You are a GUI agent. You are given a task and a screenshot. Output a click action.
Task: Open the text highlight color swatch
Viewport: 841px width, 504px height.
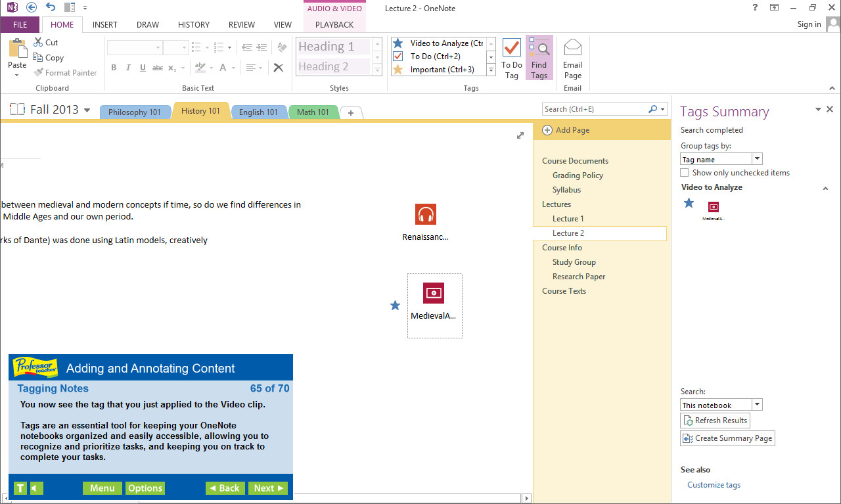(199, 67)
